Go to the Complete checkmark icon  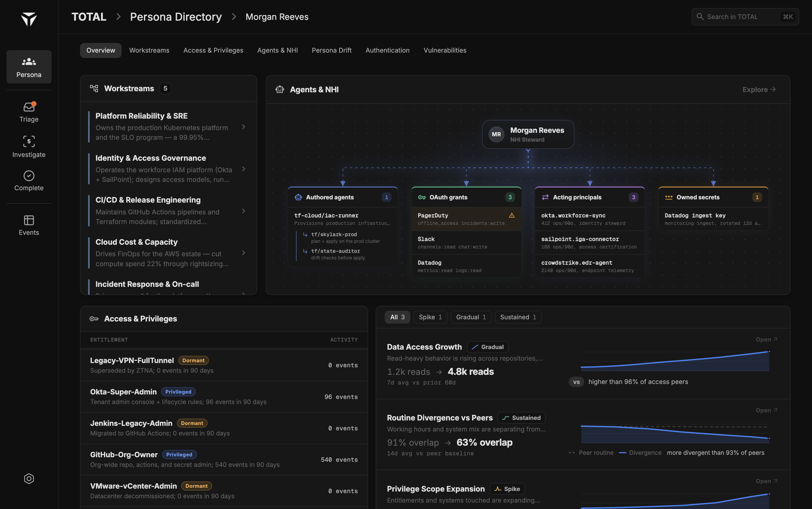[x=29, y=176]
